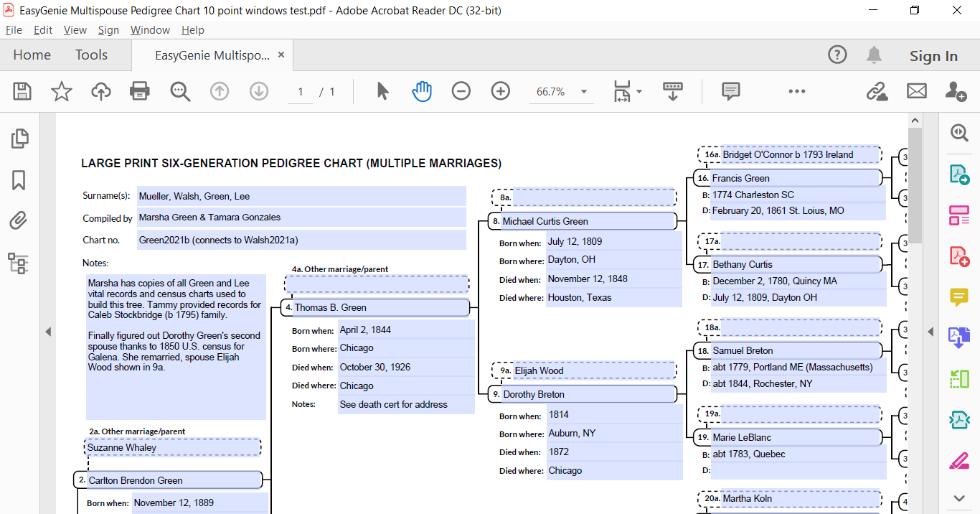
Task: Click the Sign In button
Action: click(933, 56)
